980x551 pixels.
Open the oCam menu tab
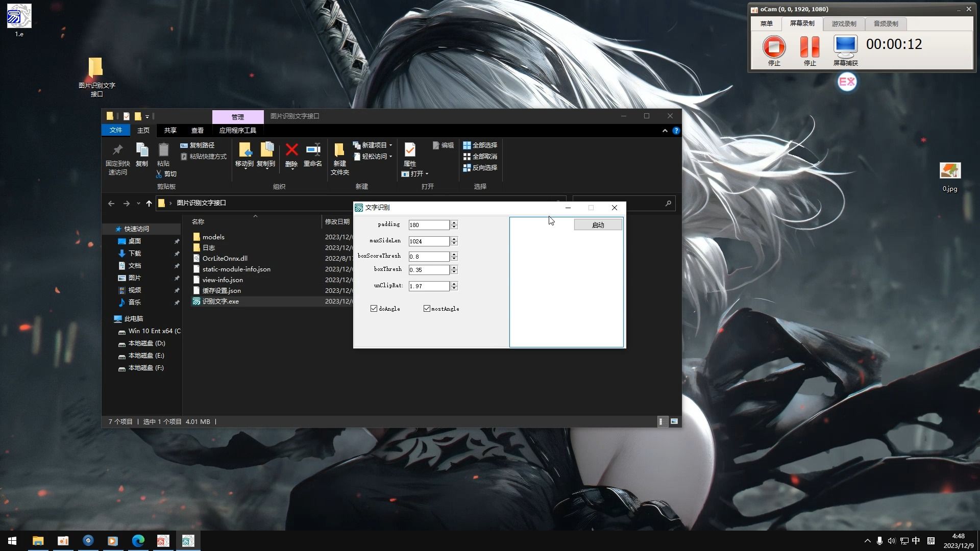pos(766,24)
